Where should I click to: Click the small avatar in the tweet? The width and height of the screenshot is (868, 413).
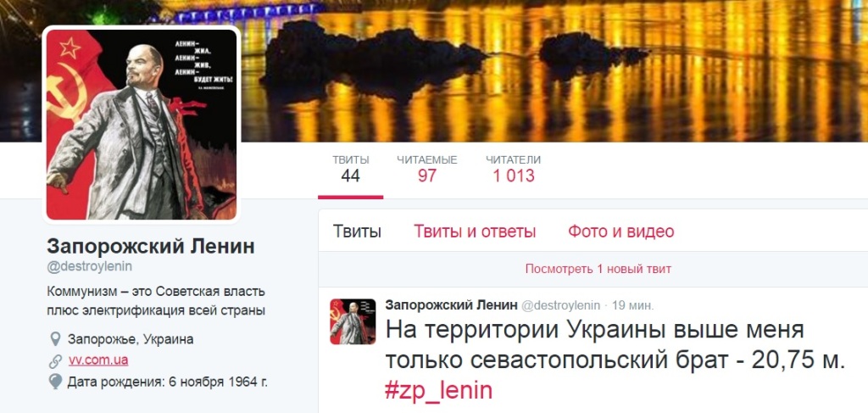353,321
